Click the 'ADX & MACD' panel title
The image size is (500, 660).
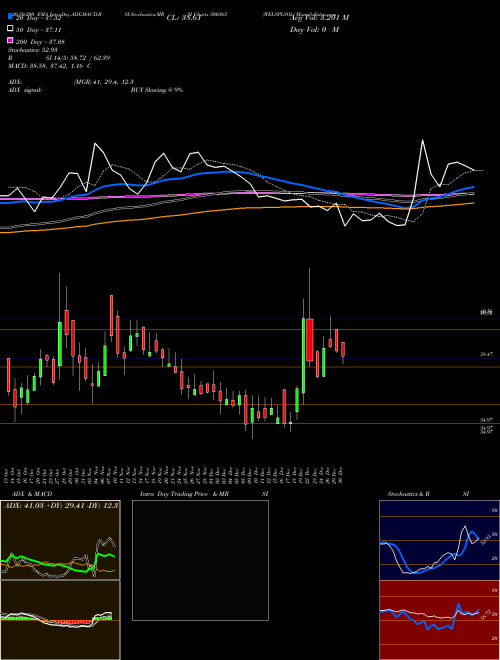(32, 494)
